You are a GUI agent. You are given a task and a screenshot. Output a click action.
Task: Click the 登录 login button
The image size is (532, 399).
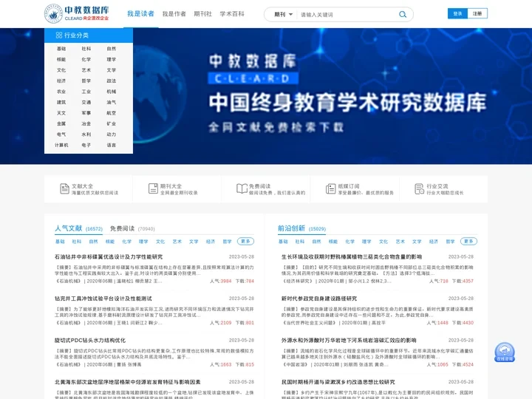point(457,13)
